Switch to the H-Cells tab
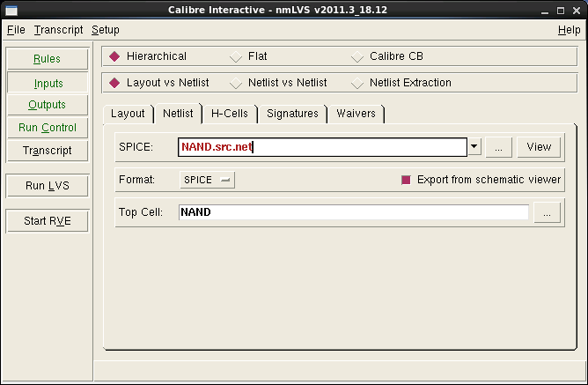 (x=230, y=114)
